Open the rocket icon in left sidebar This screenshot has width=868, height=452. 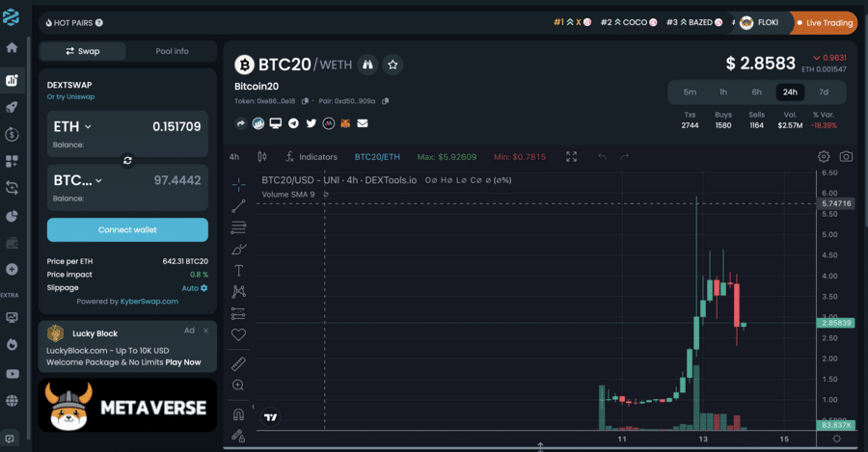coord(12,107)
